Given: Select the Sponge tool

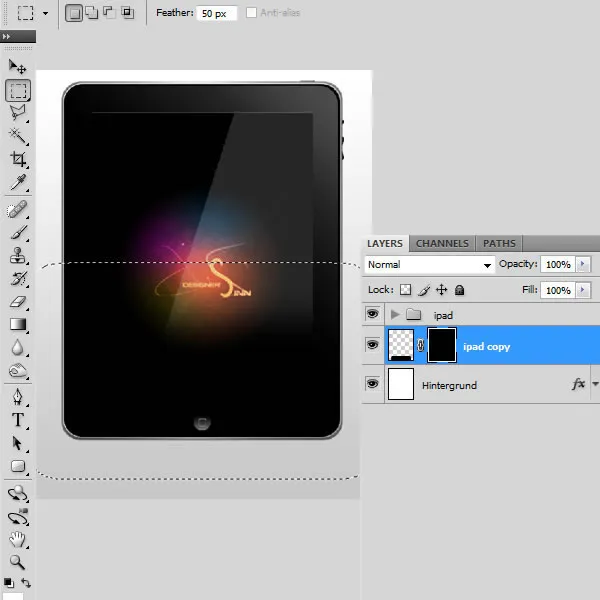Looking at the screenshot, I should pos(18,370).
